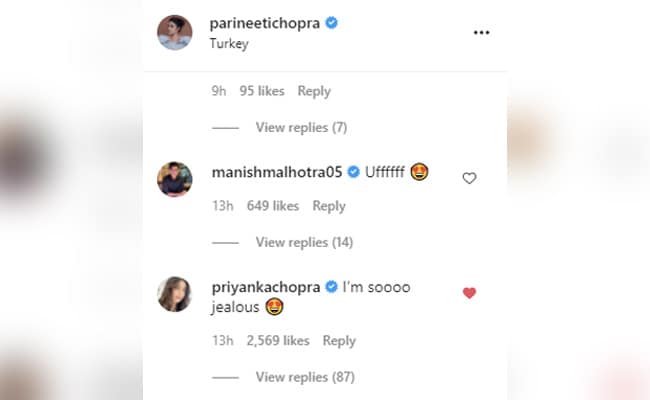Screen dimensions: 650x400
Task: Open manishmalhotra05 username link
Action: [x=277, y=172]
